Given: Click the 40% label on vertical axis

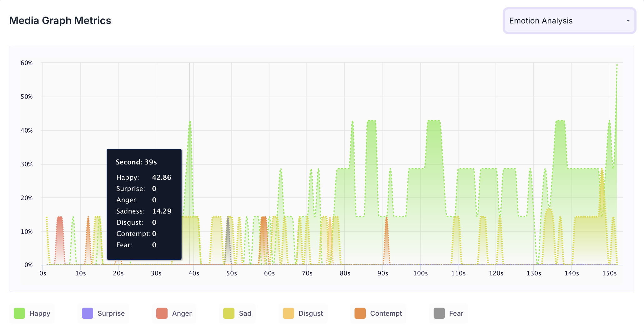Looking at the screenshot, I should pyautogui.click(x=27, y=130).
